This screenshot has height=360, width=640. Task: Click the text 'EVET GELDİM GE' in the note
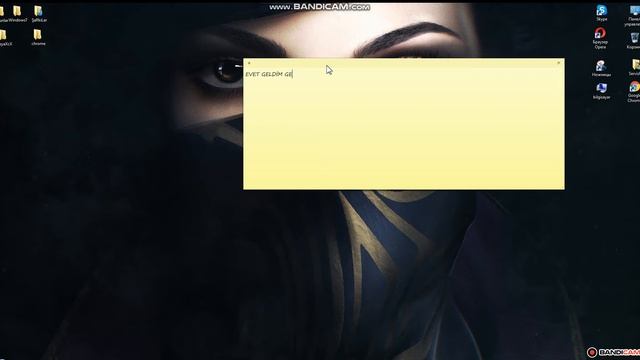point(269,74)
